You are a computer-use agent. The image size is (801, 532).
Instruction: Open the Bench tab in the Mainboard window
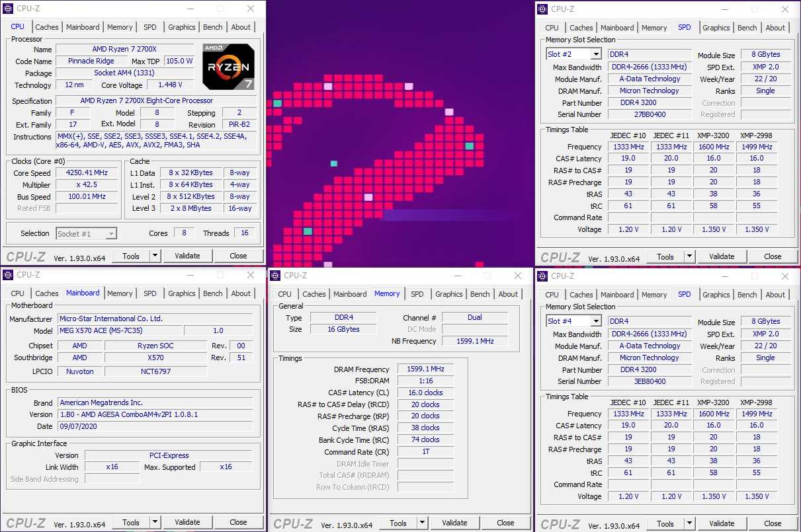(213, 293)
